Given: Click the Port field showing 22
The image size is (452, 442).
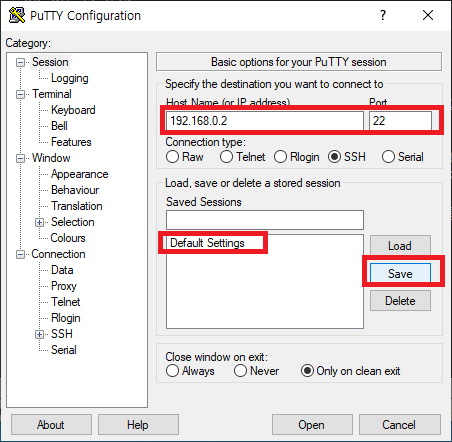Looking at the screenshot, I should coord(400,121).
